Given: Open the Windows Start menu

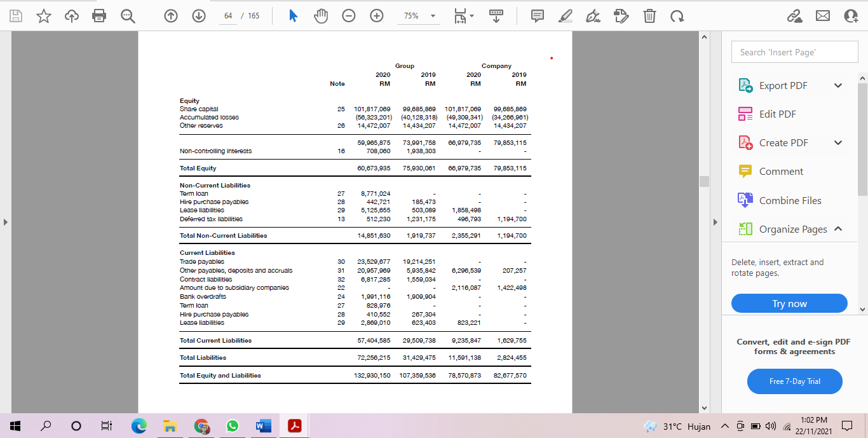Looking at the screenshot, I should pyautogui.click(x=15, y=427).
